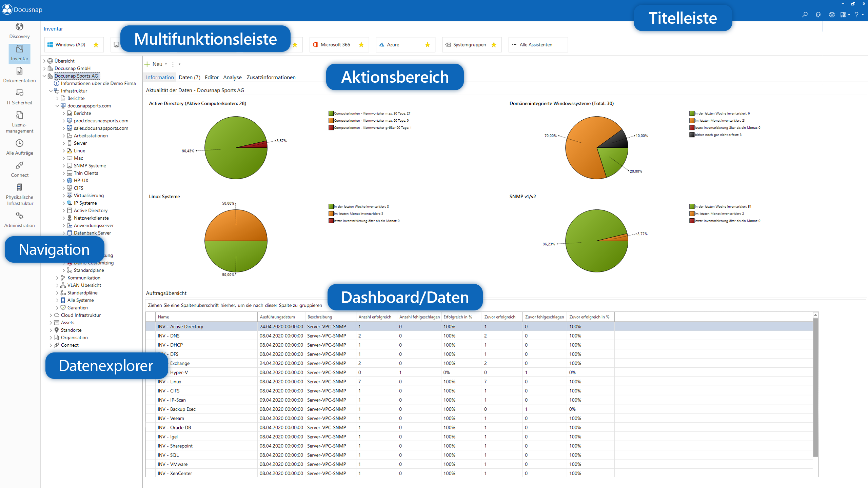Click the magnifier search icon in title bar

805,15
